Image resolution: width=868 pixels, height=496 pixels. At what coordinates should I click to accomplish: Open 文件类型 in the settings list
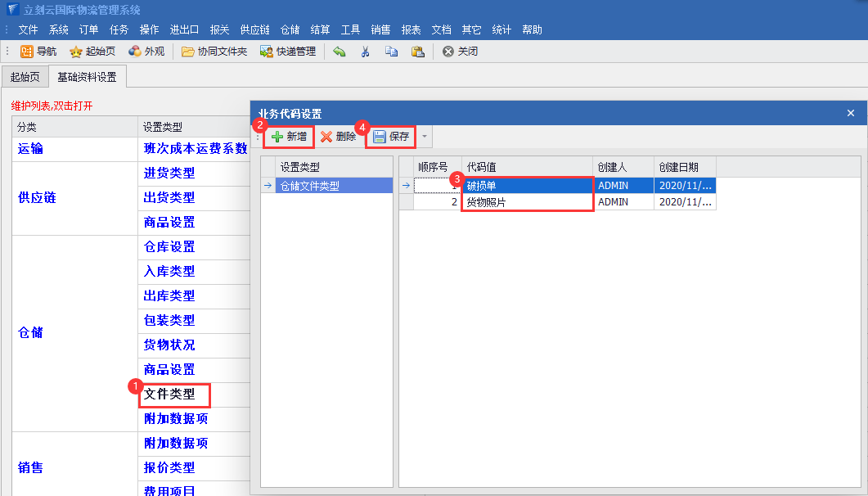[170, 394]
